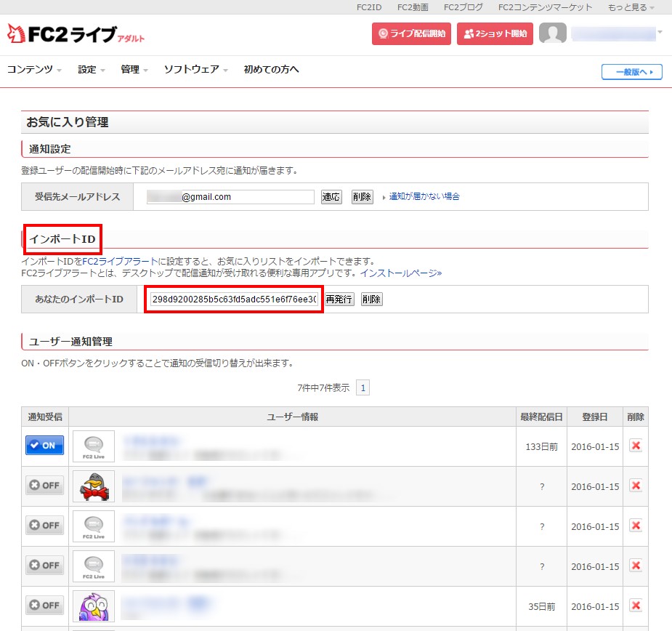Enable the OFF toggle in the 35日前 row
Viewport: 672px width, 631px height.
point(44,605)
